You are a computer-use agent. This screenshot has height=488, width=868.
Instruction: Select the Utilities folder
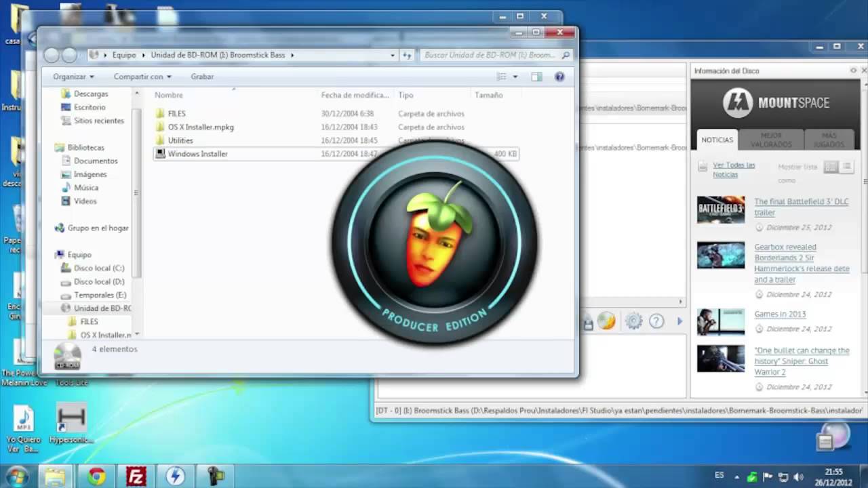[x=180, y=140]
